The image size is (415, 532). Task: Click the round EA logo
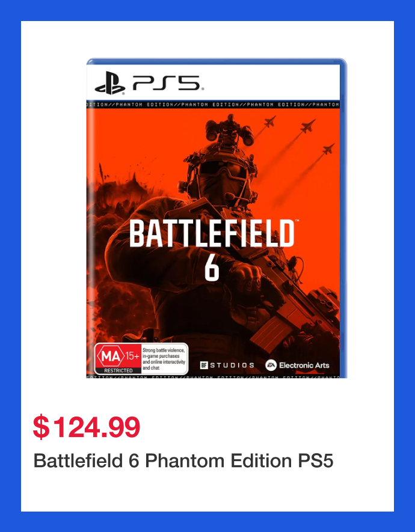271,365
